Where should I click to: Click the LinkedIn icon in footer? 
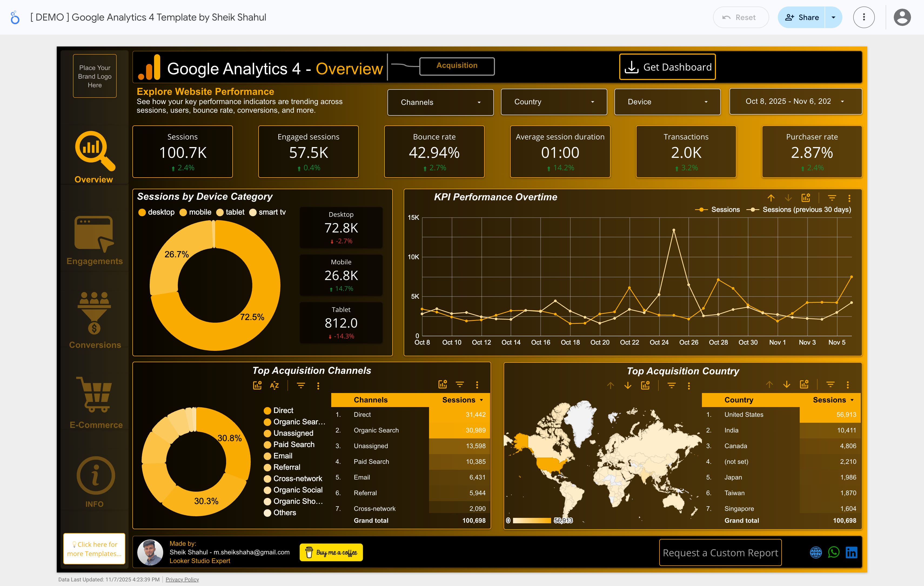(851, 552)
